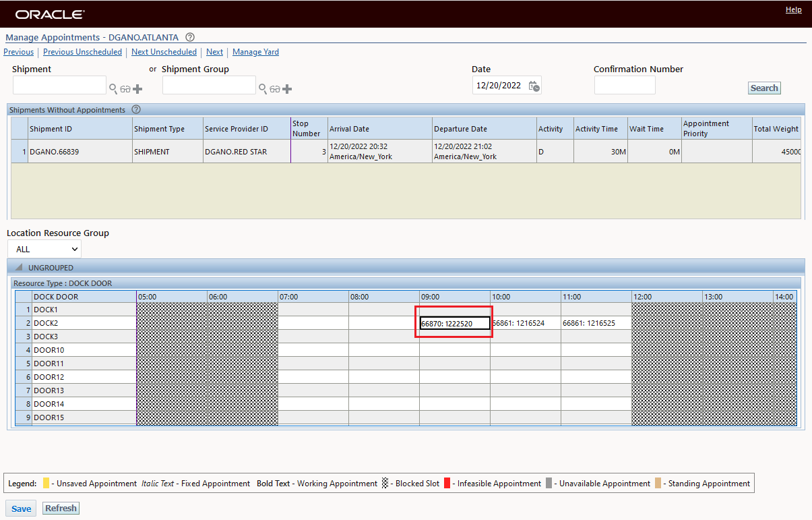Viewport: 812px width, 520px height.
Task: Click the Shipment Group lookup magnifying glass icon
Action: (x=263, y=88)
